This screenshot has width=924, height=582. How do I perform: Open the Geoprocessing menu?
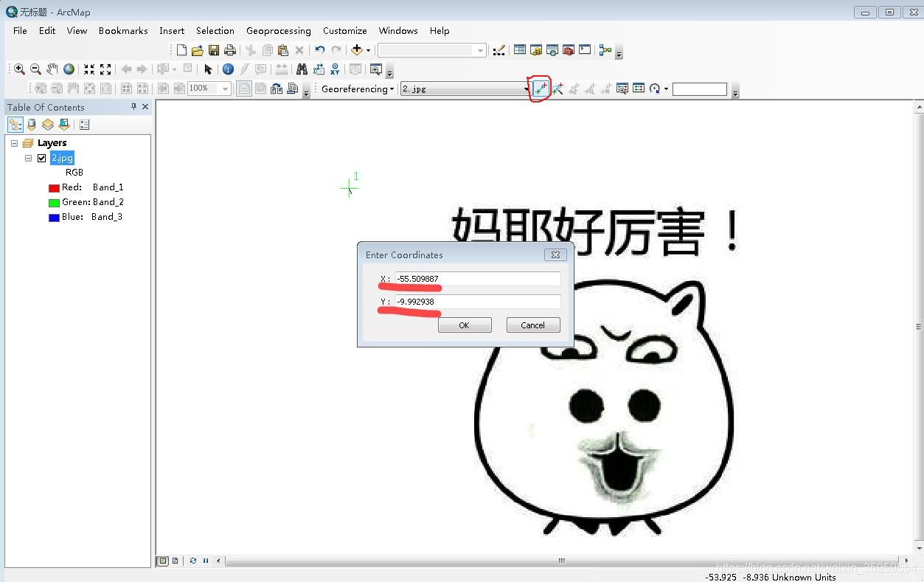(x=279, y=30)
